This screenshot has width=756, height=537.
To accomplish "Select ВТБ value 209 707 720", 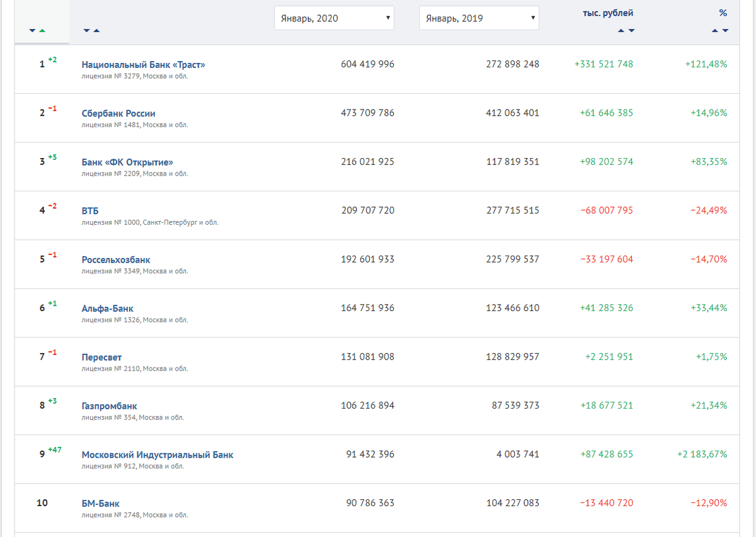I will [x=368, y=211].
